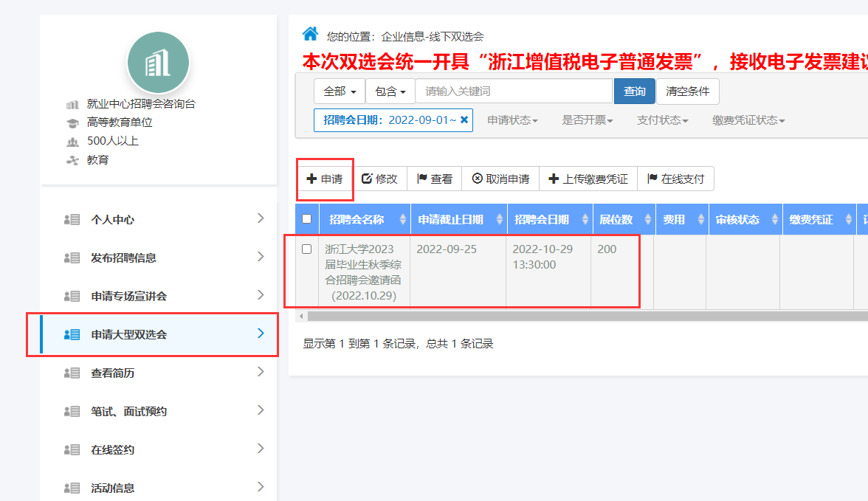Toggle the select-all checkbox in table header

click(307, 218)
